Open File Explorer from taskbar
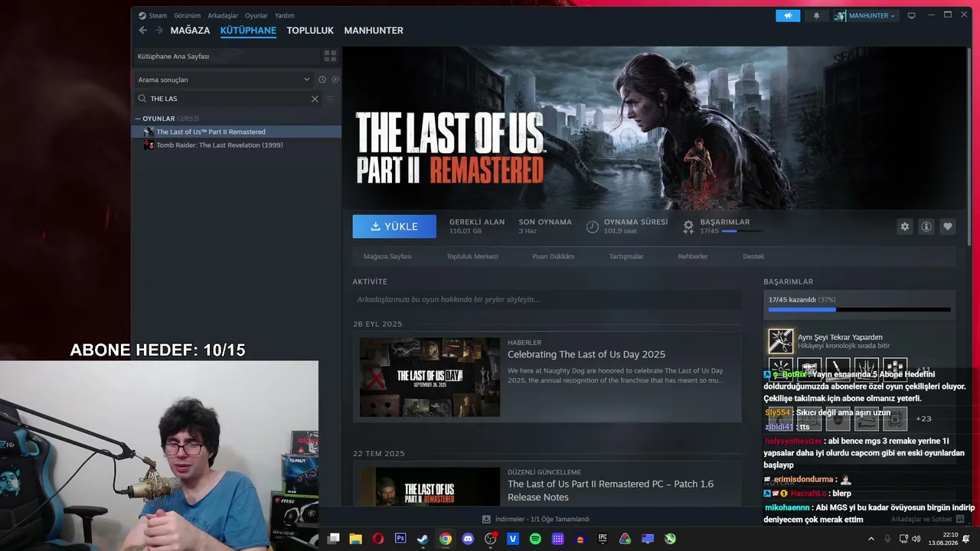The height and width of the screenshot is (551, 980). (355, 539)
